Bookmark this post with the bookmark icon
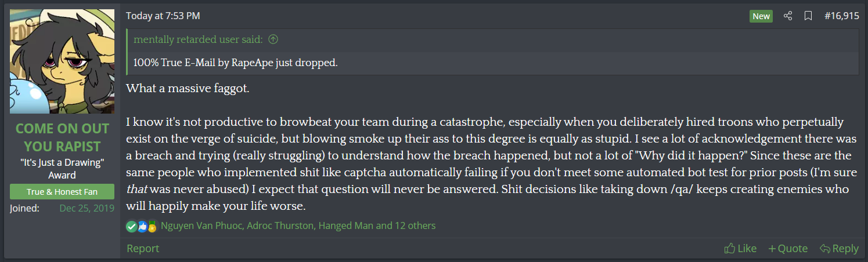Image resolution: width=868 pixels, height=262 pixels. point(808,16)
